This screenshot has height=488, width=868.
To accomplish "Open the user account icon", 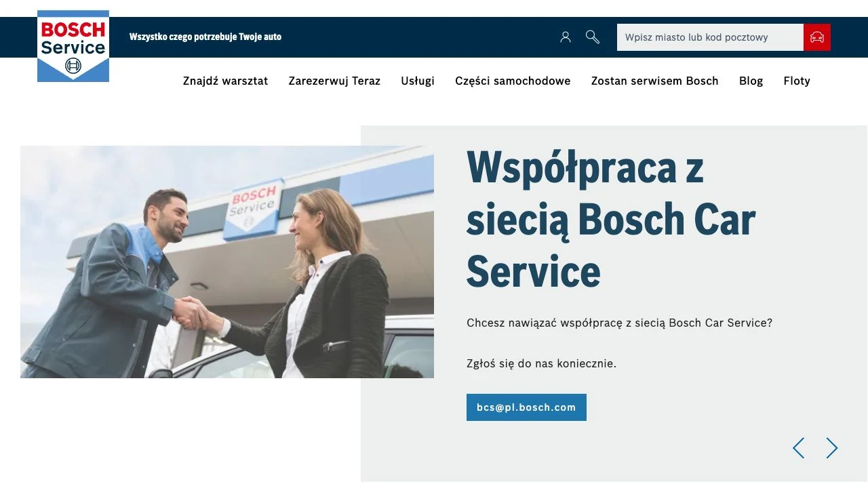I will [x=566, y=37].
